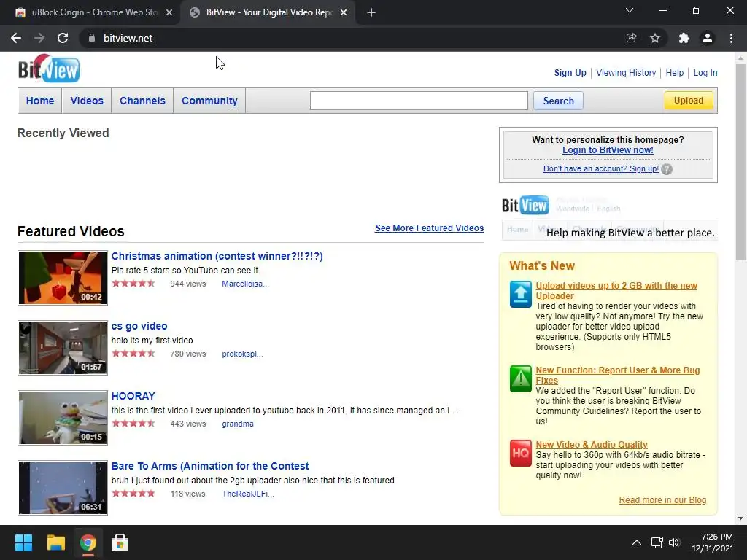
Task: Click the Help link in header
Action: coord(675,73)
